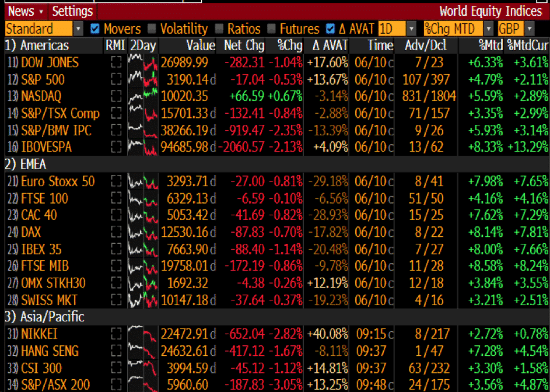Open the DAX index
550x392 pixels.
(31, 232)
